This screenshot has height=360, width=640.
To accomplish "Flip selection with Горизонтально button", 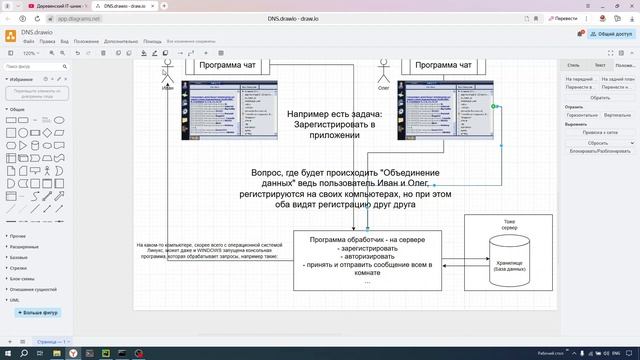I will pos(582,115).
